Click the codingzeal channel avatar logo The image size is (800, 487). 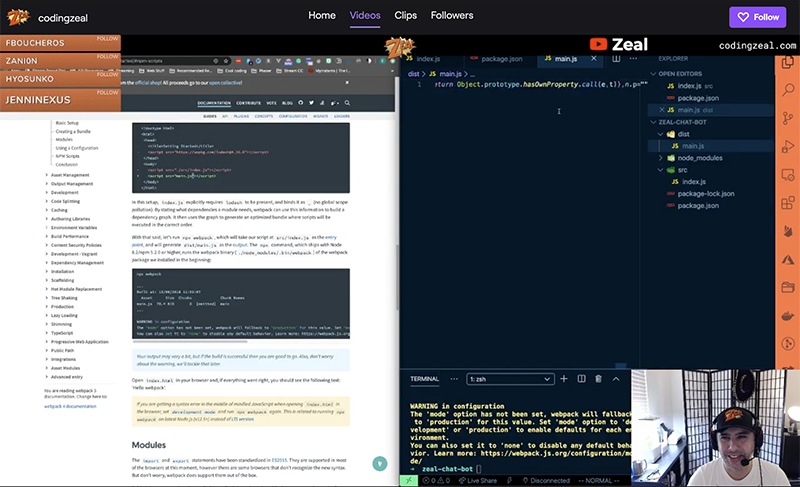tap(18, 17)
